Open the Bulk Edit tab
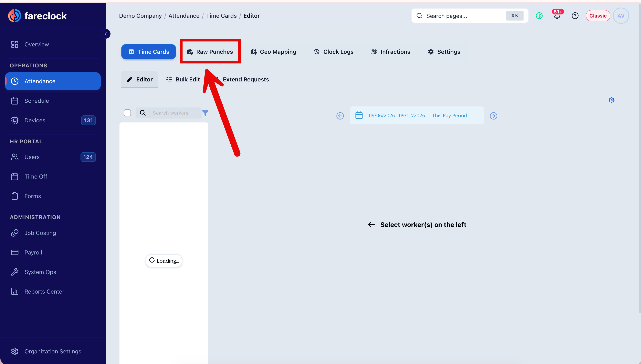This screenshot has height=364, width=641. (x=183, y=80)
